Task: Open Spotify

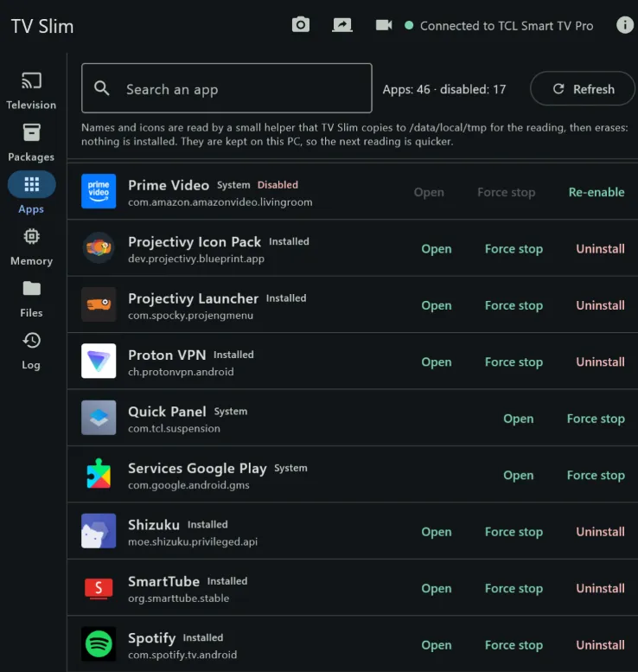Action: click(437, 645)
